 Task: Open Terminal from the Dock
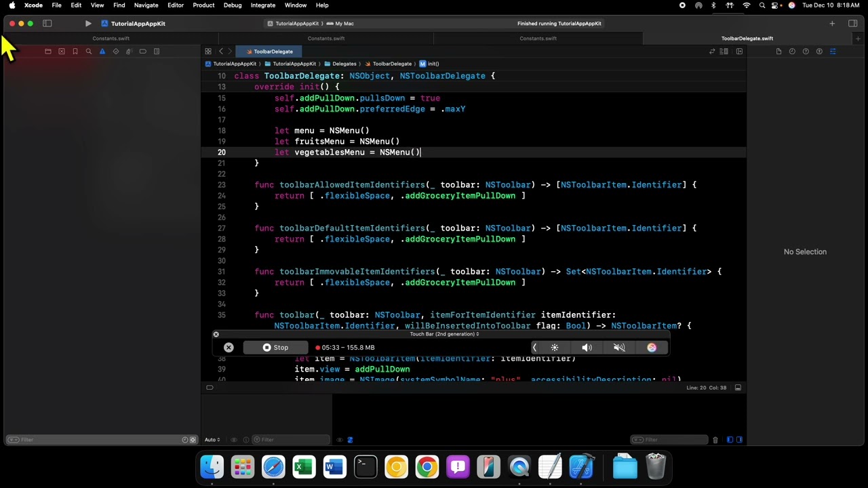pos(366,467)
